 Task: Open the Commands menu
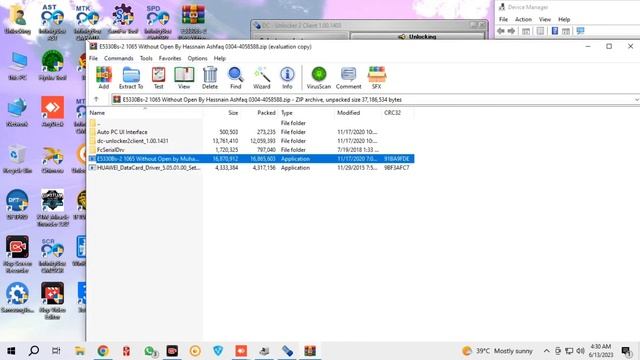[118, 58]
